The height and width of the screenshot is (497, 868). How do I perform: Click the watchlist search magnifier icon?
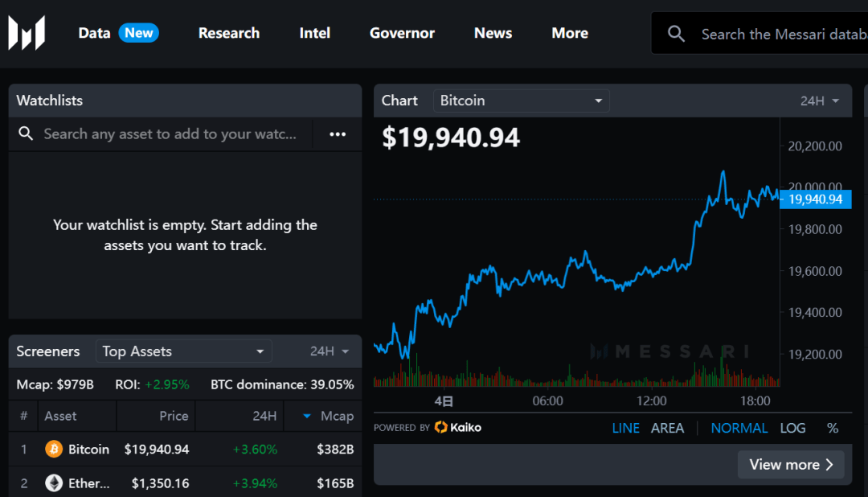26,133
